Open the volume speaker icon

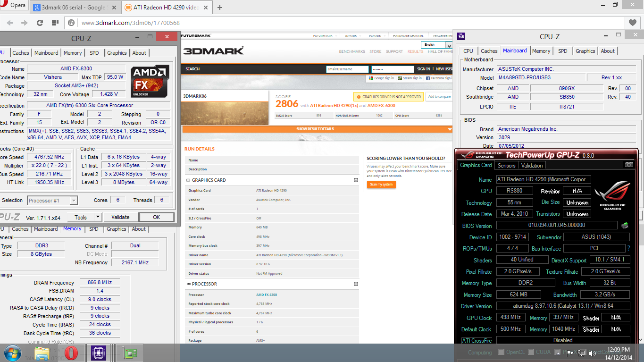[593, 353]
